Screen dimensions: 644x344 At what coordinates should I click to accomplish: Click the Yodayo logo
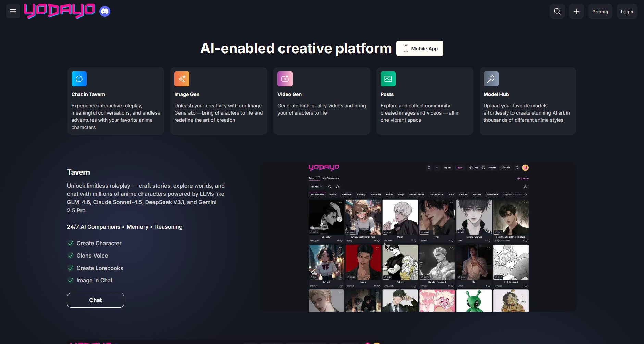pos(60,11)
